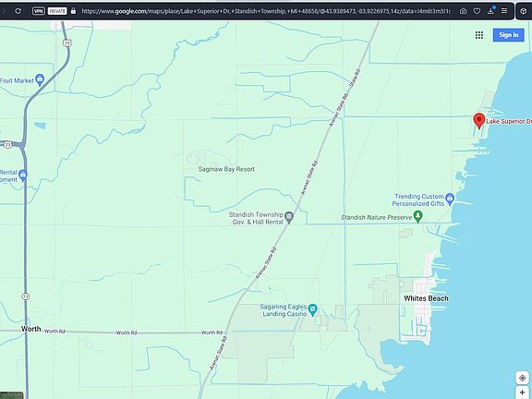
Task: Click the padlock site info icon
Action: click(73, 11)
